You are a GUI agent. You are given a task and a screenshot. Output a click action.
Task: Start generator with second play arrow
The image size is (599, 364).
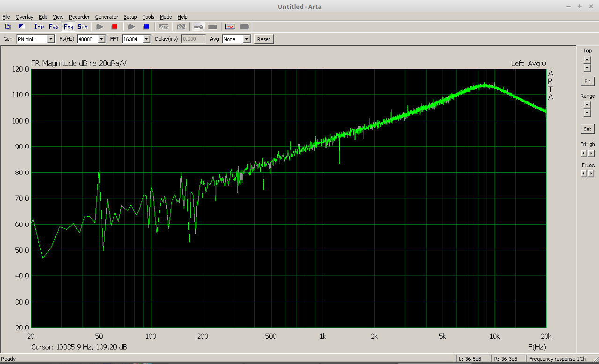tap(132, 27)
